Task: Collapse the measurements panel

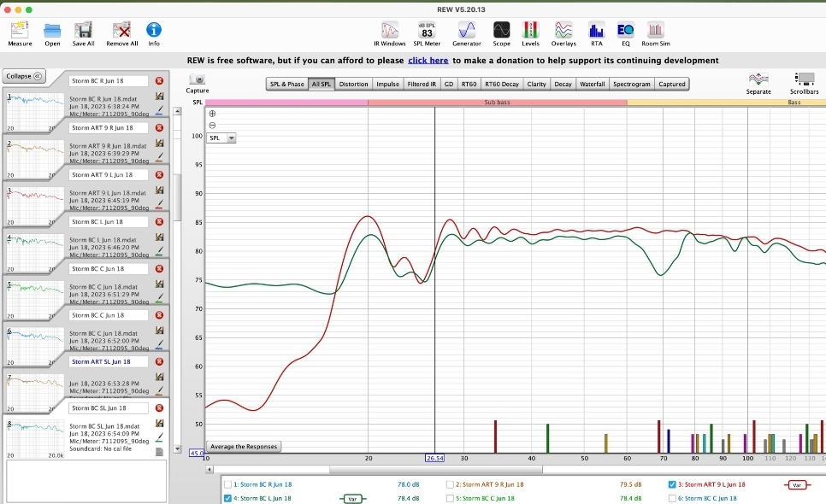Action: (24, 76)
